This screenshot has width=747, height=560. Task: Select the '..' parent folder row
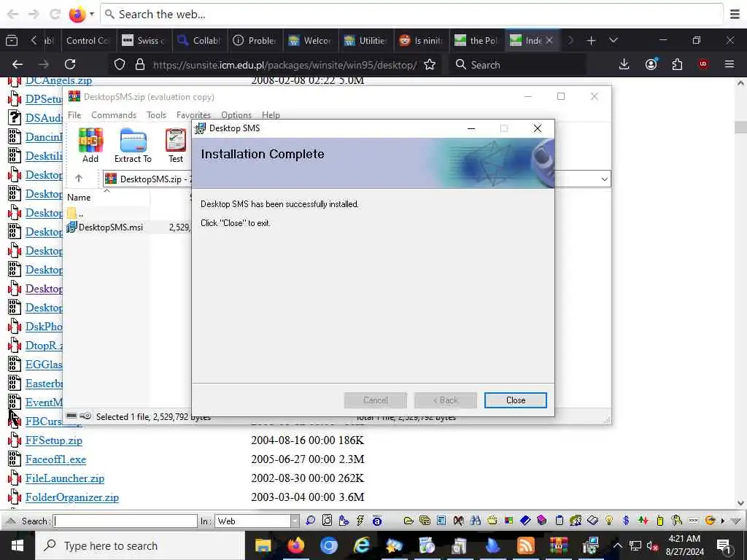coord(76,213)
